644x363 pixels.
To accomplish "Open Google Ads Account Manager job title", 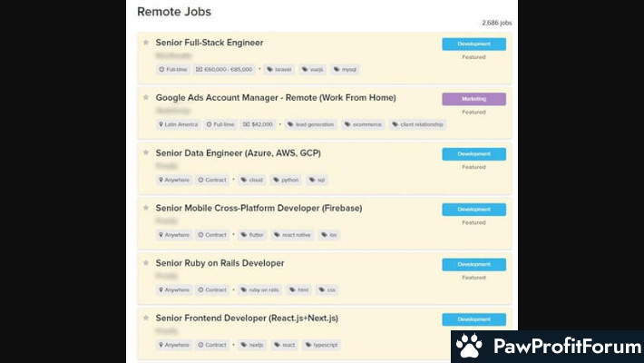I will click(x=276, y=98).
